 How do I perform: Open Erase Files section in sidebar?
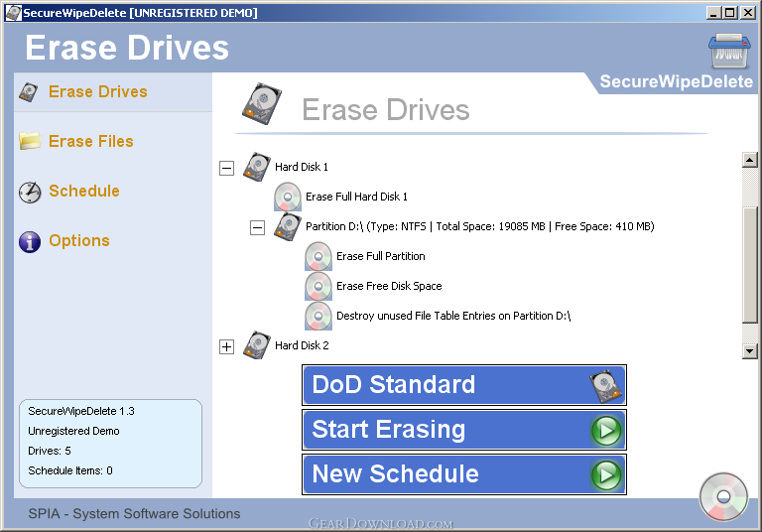pyautogui.click(x=91, y=141)
